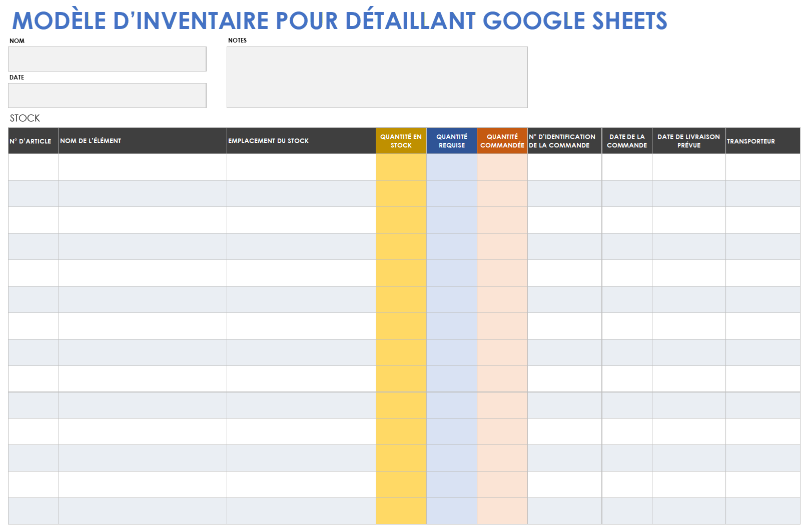
Task: Click the 'TRANSPORTEUR' column header
Action: click(x=763, y=141)
